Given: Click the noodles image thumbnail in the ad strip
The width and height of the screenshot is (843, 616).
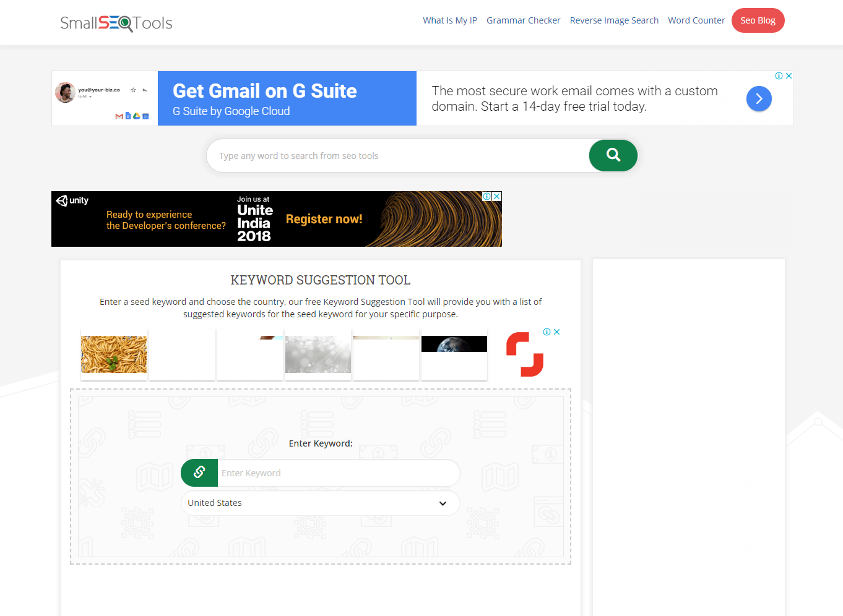Looking at the screenshot, I should [x=113, y=354].
